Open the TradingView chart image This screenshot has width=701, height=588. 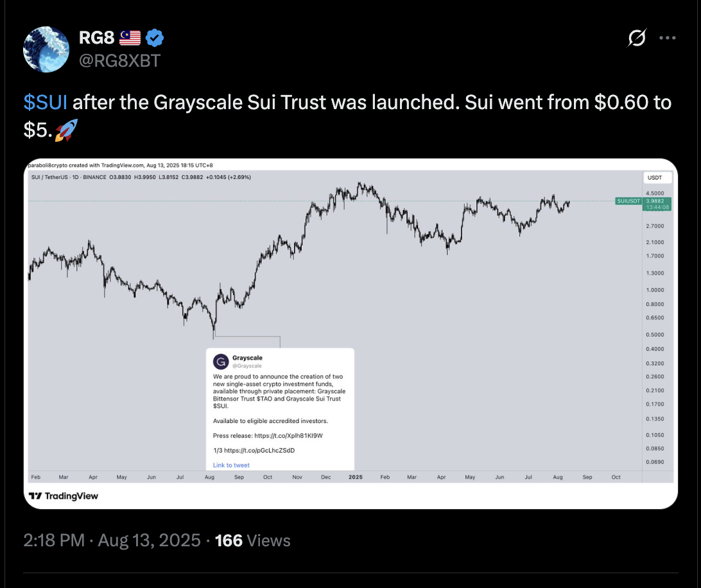350,334
